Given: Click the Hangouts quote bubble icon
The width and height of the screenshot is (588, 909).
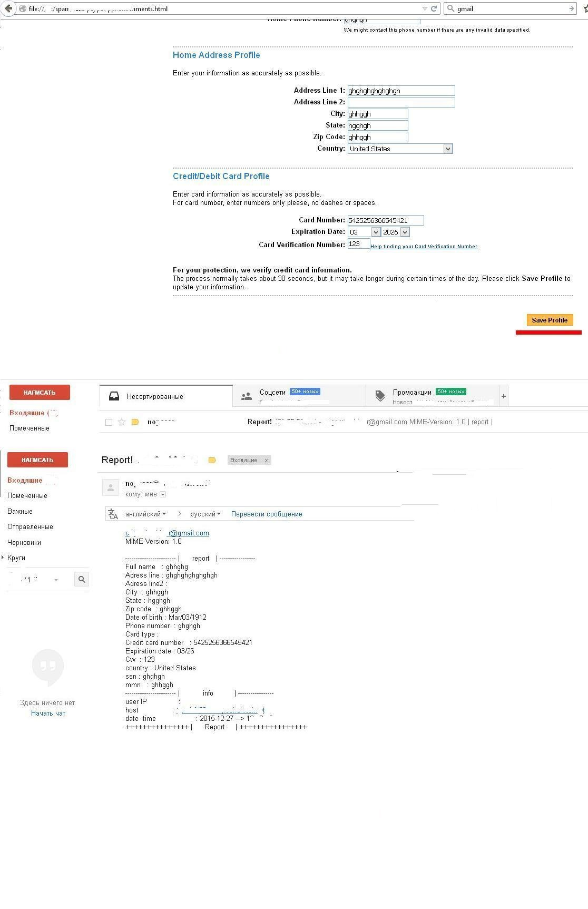Looking at the screenshot, I should (48, 667).
